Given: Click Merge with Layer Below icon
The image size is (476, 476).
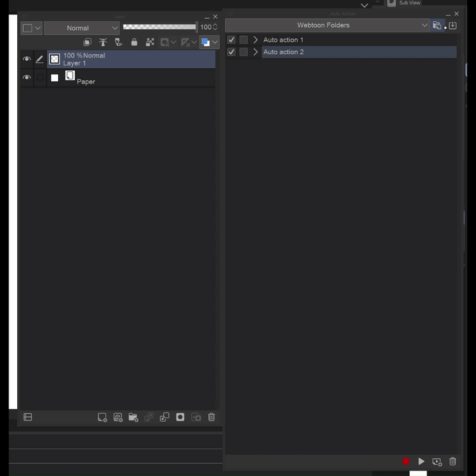Looking at the screenshot, I should 165,417.
